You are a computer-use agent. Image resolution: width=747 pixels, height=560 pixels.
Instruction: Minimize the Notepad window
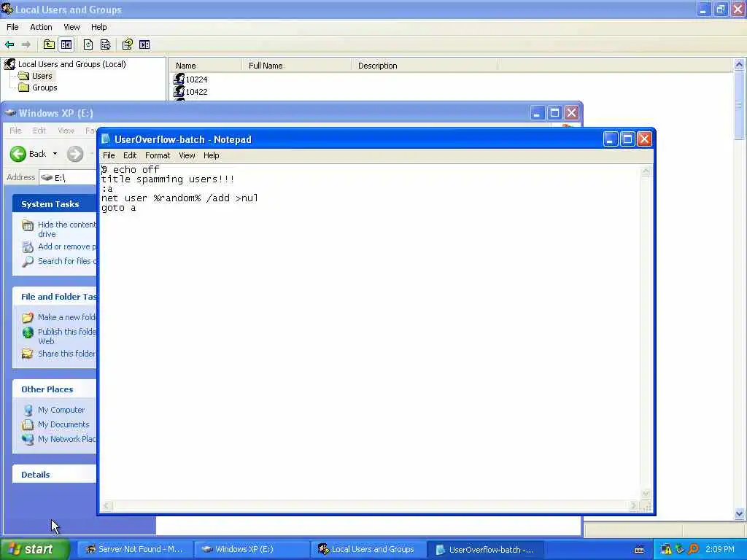point(611,139)
